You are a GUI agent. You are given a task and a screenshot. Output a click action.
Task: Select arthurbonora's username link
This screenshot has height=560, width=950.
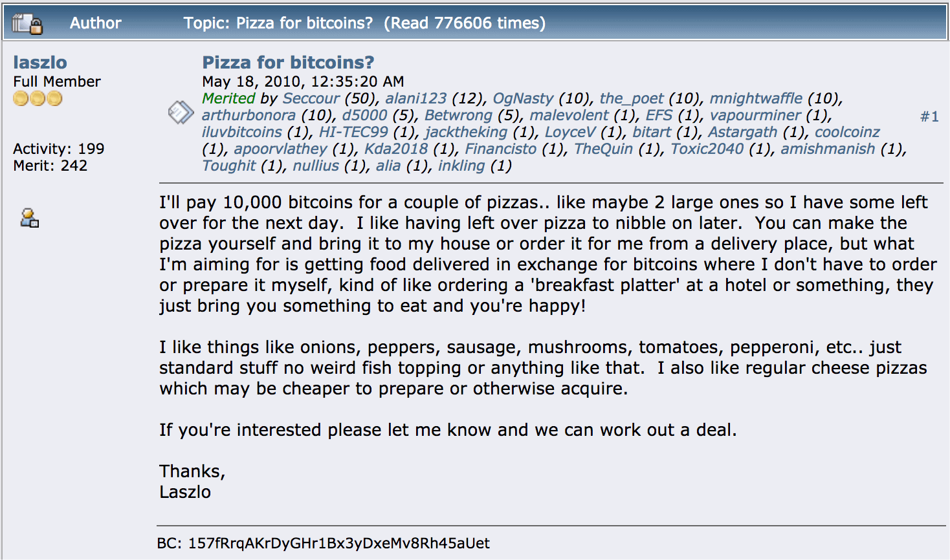click(x=249, y=115)
